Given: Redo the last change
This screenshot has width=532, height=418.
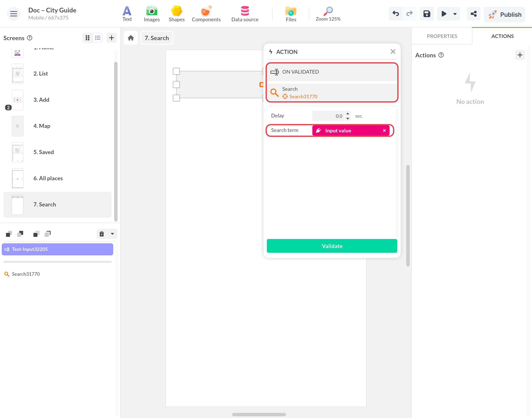Looking at the screenshot, I should [410, 14].
